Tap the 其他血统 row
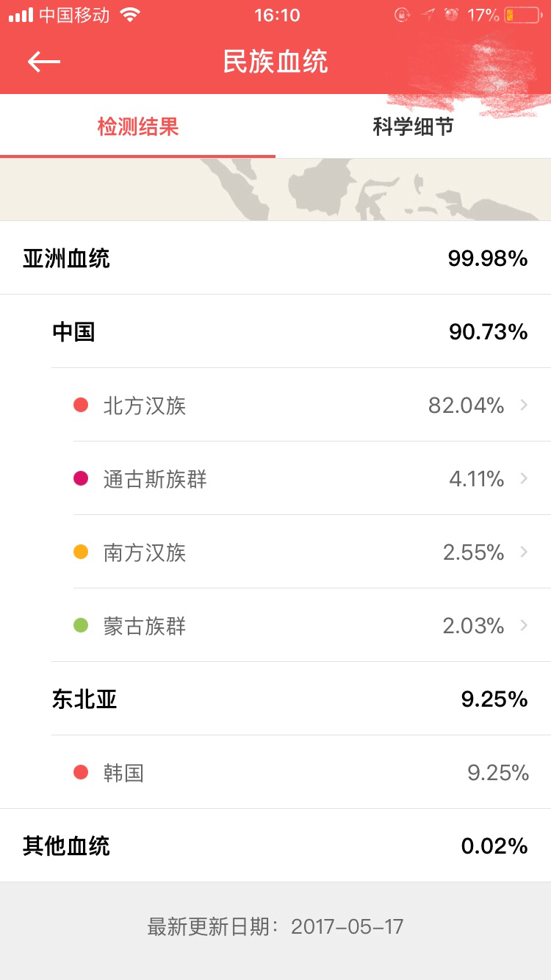The height and width of the screenshot is (980, 551). [x=275, y=846]
